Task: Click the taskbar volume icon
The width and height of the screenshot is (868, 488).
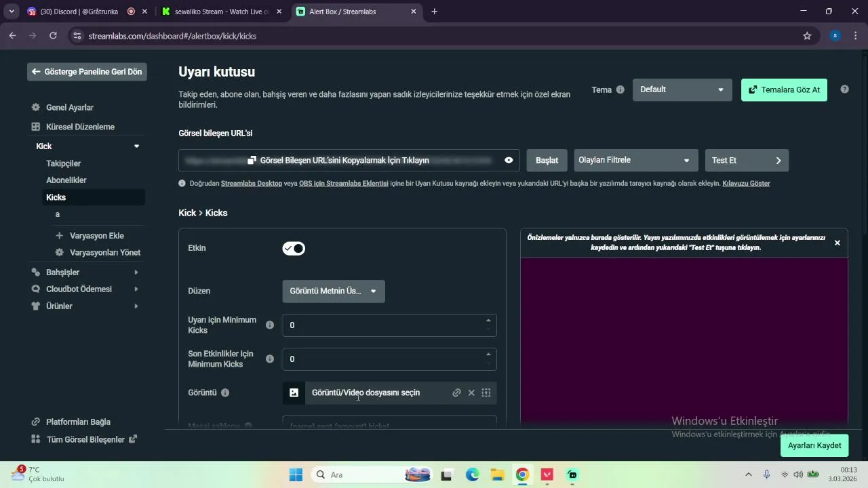Action: click(x=798, y=475)
